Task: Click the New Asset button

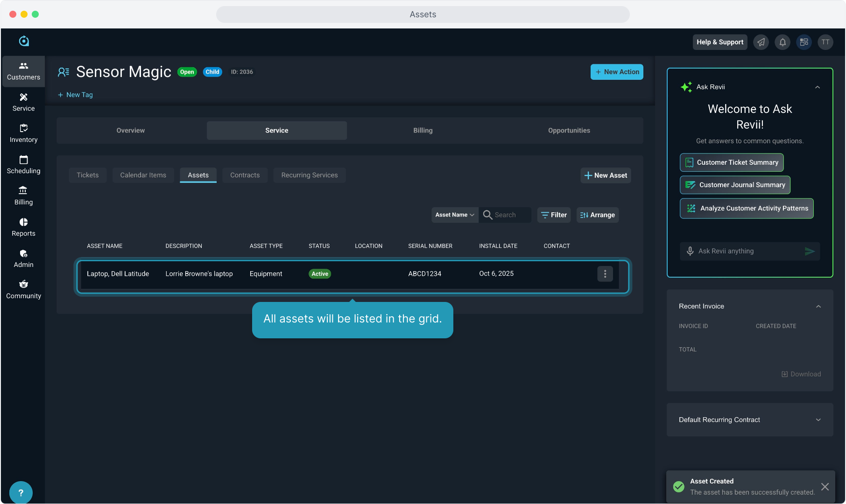Action: (606, 175)
